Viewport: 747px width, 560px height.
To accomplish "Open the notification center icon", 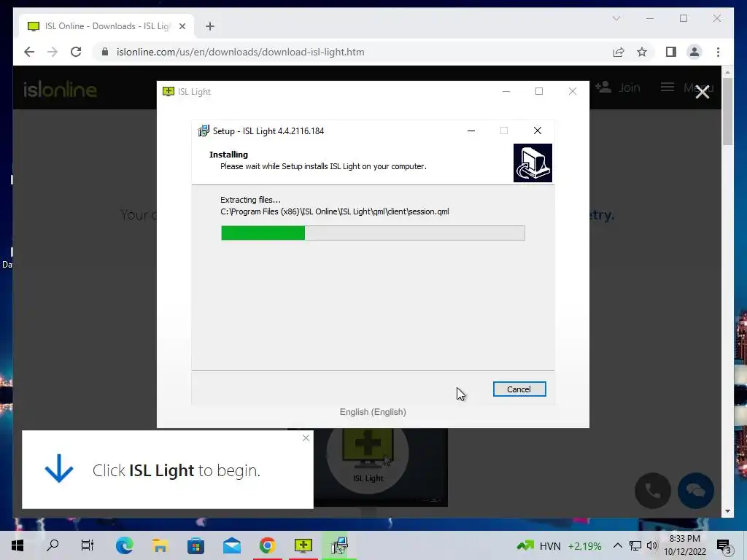I will (724, 545).
